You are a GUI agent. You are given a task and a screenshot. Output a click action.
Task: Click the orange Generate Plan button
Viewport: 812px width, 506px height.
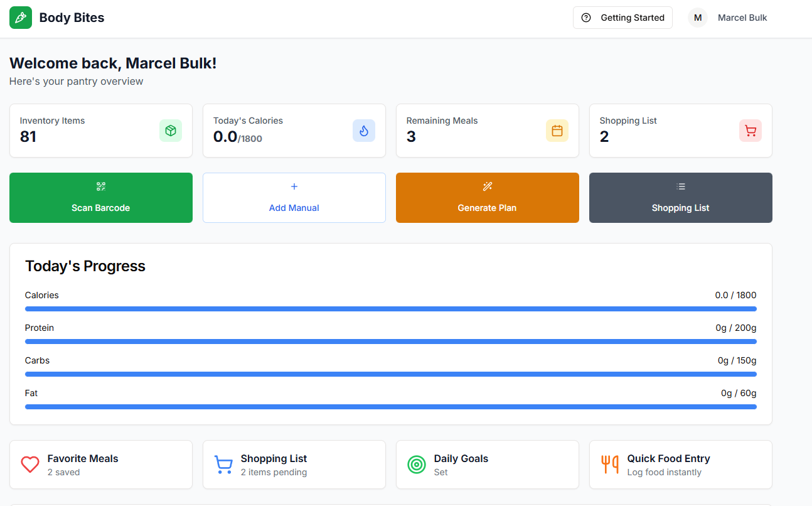coord(488,198)
